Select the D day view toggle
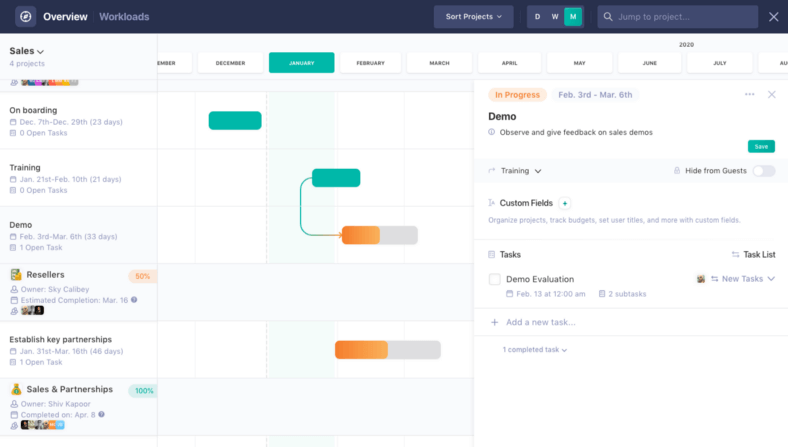 click(x=537, y=17)
